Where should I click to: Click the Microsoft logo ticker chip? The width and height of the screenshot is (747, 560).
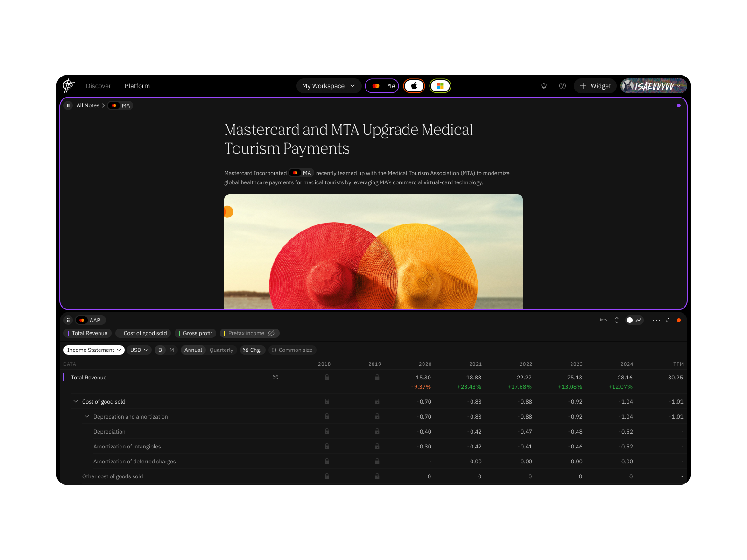click(440, 86)
